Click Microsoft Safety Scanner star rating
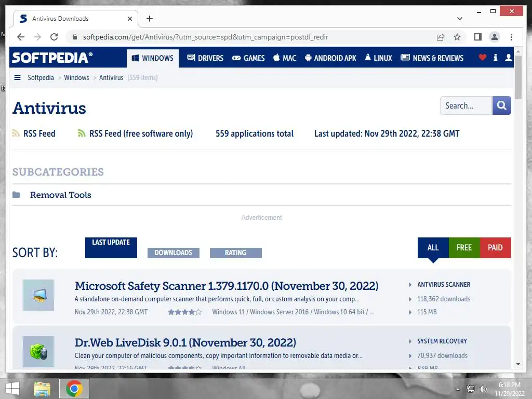The width and height of the screenshot is (532, 399). click(x=184, y=312)
